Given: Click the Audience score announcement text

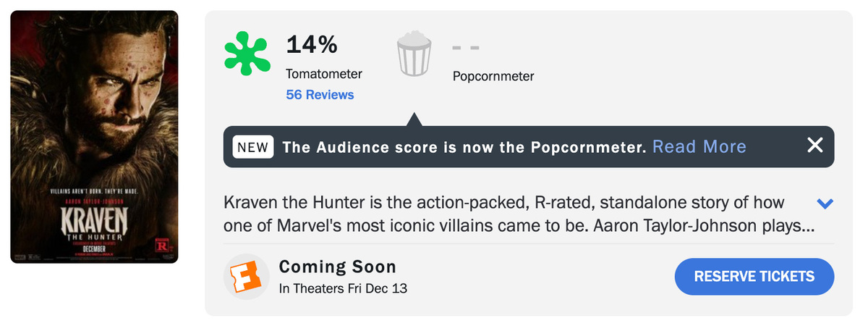Looking at the screenshot, I should (464, 147).
